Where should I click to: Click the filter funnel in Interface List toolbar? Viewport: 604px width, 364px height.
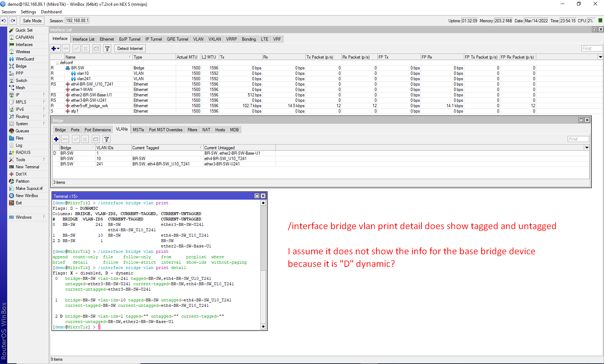click(x=107, y=49)
